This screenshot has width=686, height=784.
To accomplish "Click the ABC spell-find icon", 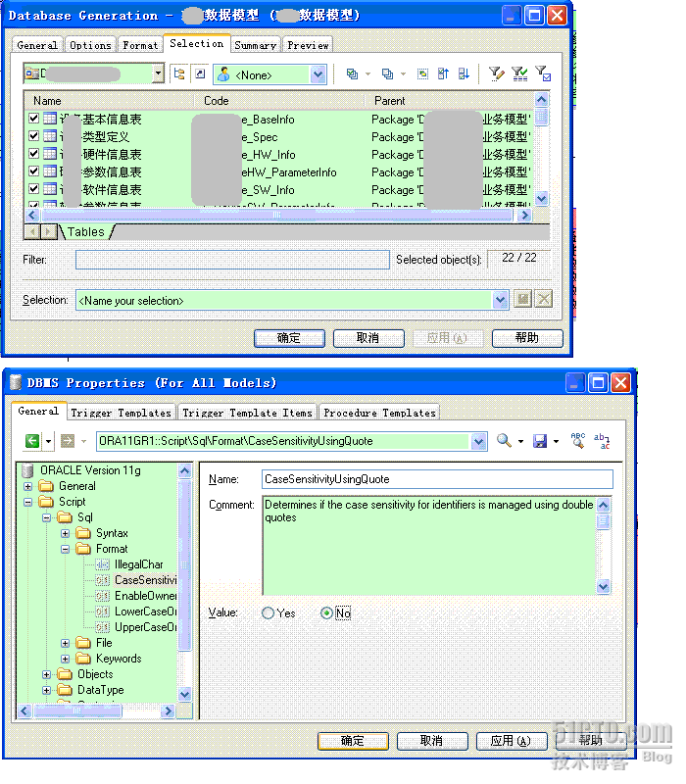I will point(578,440).
